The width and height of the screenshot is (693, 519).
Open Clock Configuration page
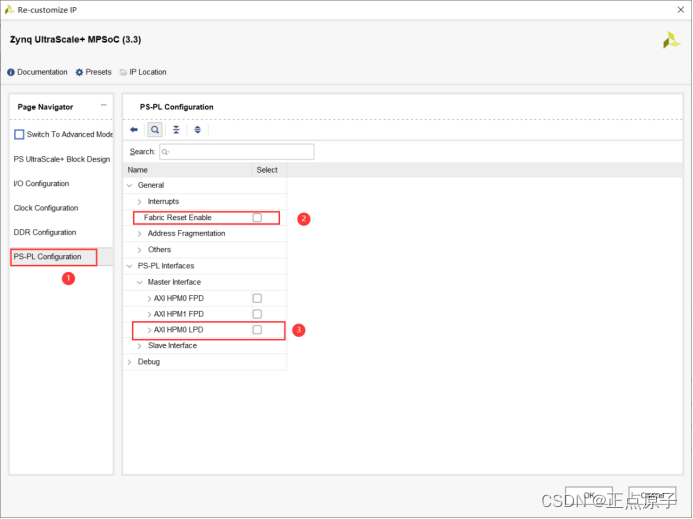click(x=46, y=208)
